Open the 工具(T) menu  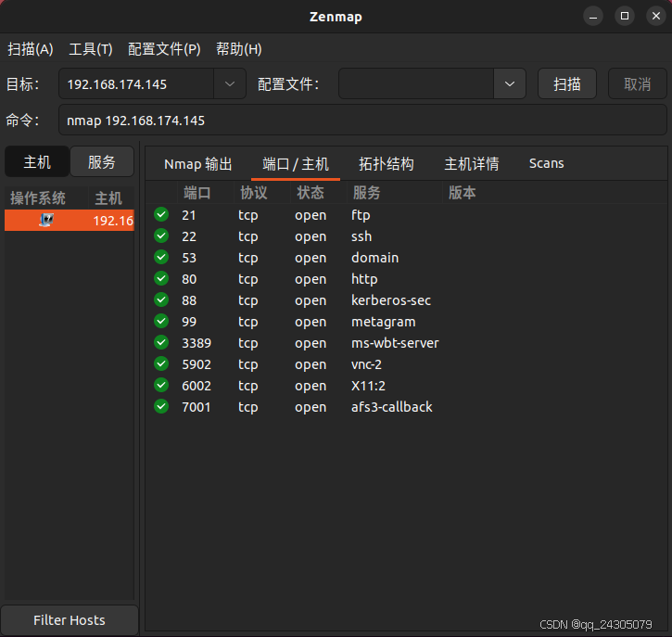pos(91,49)
